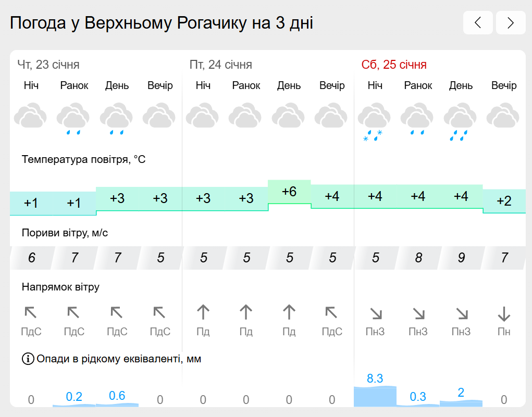Viewport: 532px width, 417px height.
Task: Click Thursday day rain cloud icon
Action: click(117, 119)
